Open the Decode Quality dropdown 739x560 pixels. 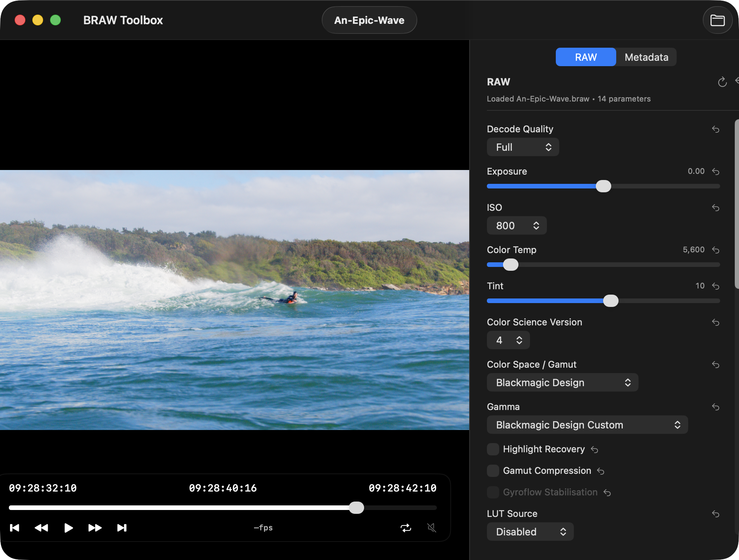(523, 147)
